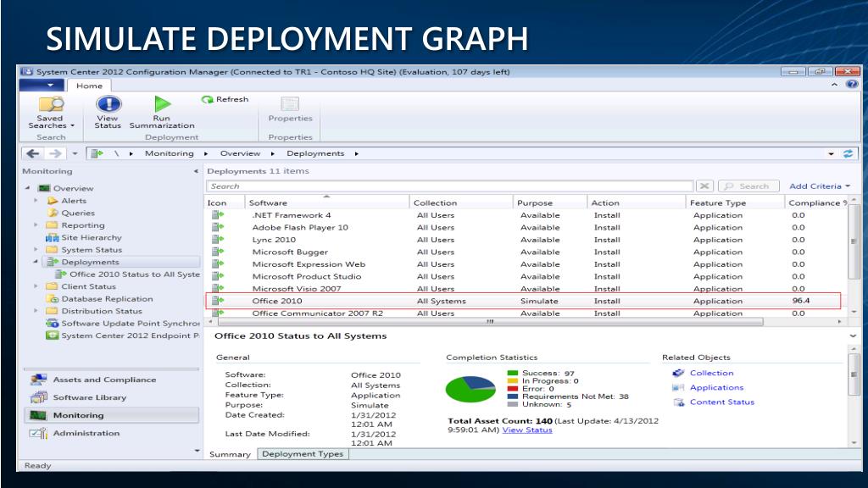Click the back navigation arrow

[32, 153]
